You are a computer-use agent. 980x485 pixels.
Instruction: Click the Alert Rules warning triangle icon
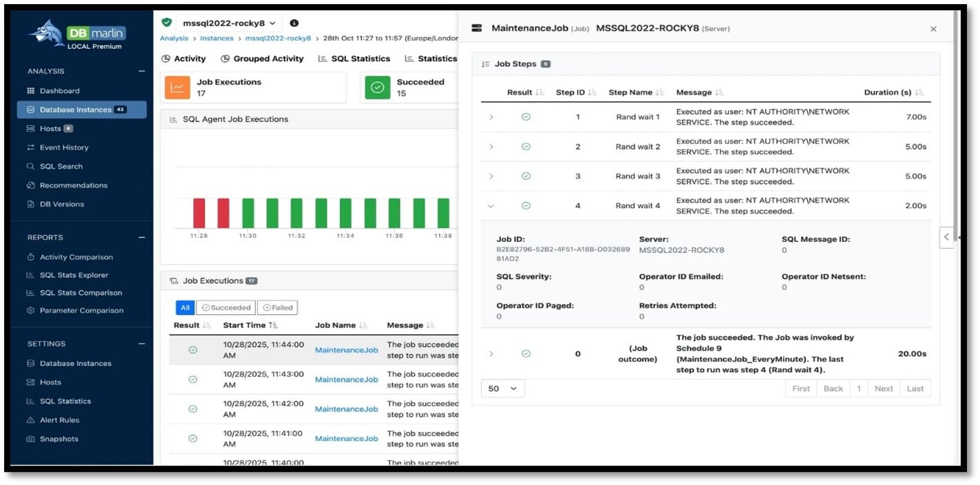[x=30, y=420]
